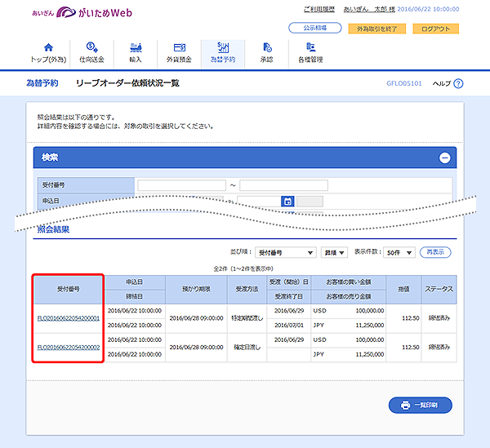This screenshot has width=490, height=448.
Task: Open the トップ(外為) home icon
Action: [x=47, y=48]
